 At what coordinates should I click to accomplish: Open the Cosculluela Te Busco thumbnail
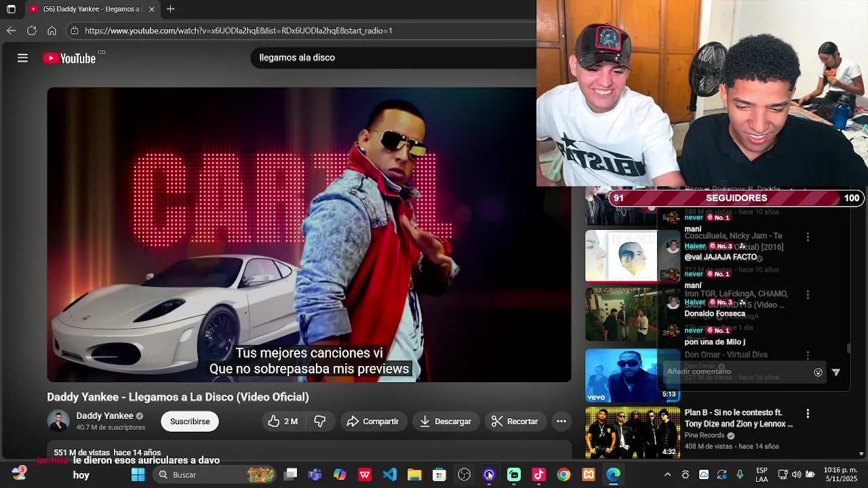tap(633, 256)
